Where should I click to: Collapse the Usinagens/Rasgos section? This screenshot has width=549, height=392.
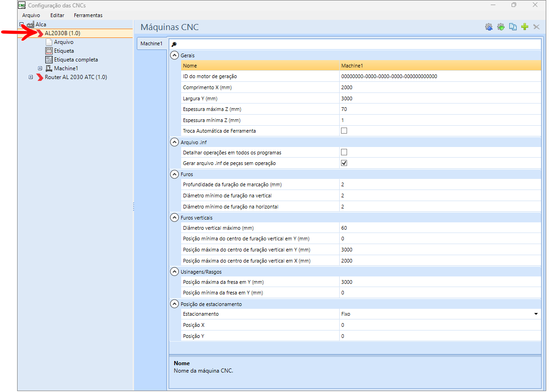(x=174, y=271)
